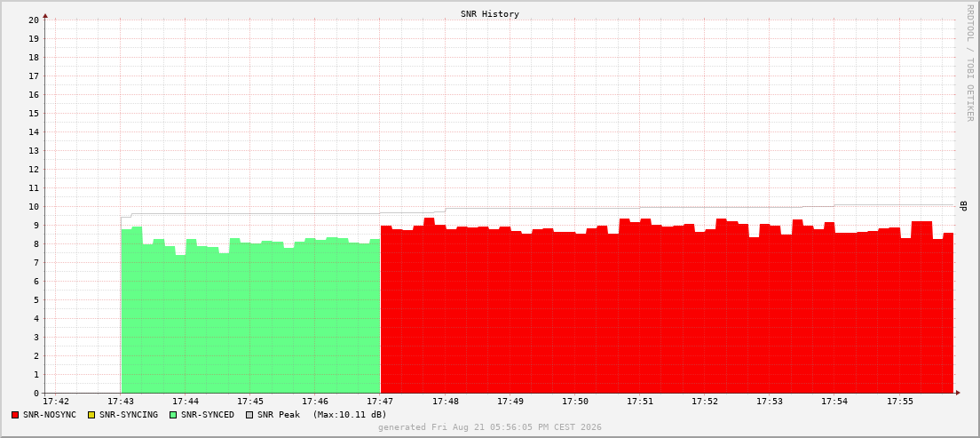Click the generated timestamp footer text
The height and width of the screenshot is (438, 980).
(490, 427)
